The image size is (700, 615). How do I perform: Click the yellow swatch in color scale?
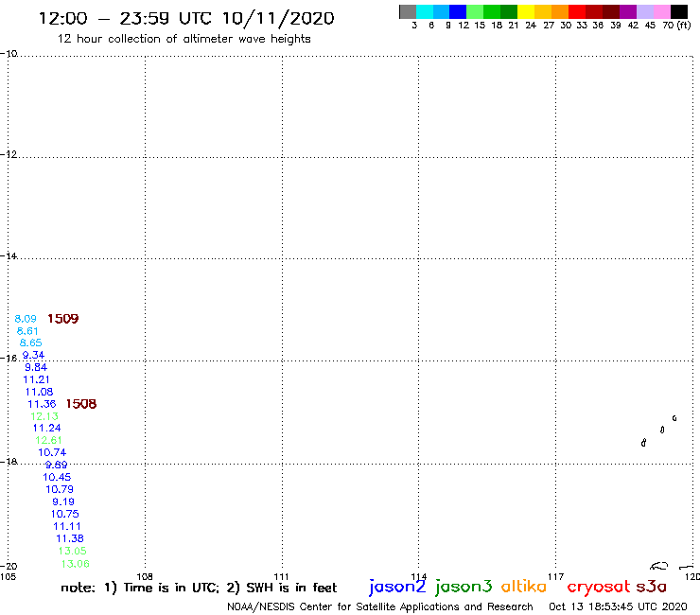pyautogui.click(x=526, y=11)
